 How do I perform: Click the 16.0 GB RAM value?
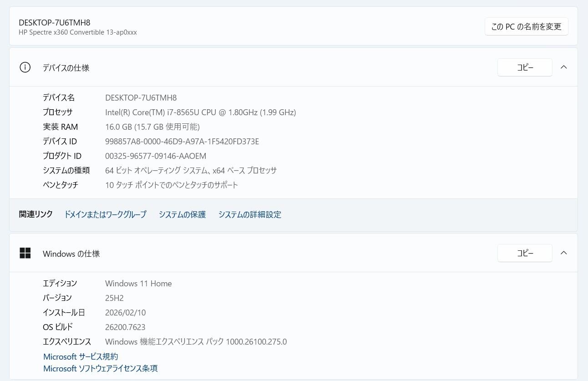tap(152, 127)
